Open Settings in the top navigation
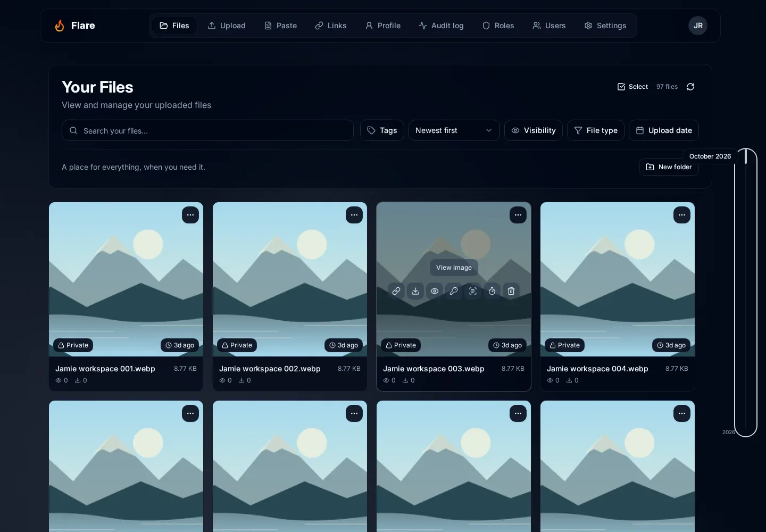The height and width of the screenshot is (532, 766). click(605, 26)
